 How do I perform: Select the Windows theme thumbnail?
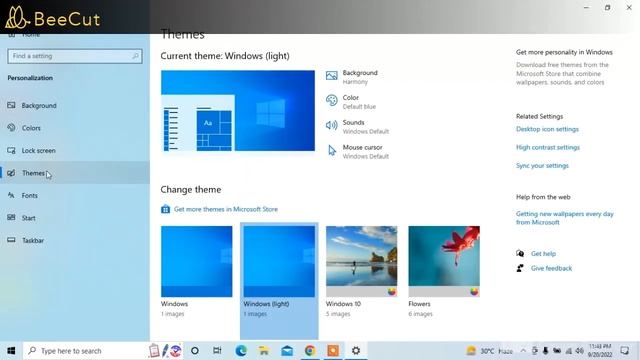coord(197,262)
